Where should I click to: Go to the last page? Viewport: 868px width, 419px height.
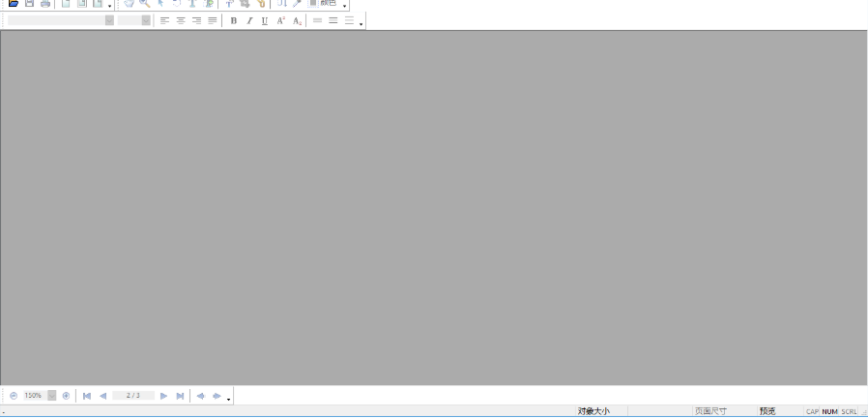(x=180, y=396)
